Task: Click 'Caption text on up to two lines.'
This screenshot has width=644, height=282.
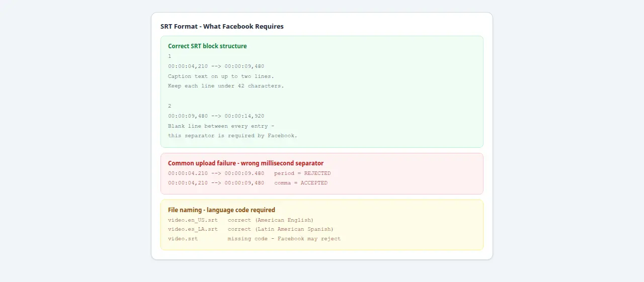Action: coord(221,76)
